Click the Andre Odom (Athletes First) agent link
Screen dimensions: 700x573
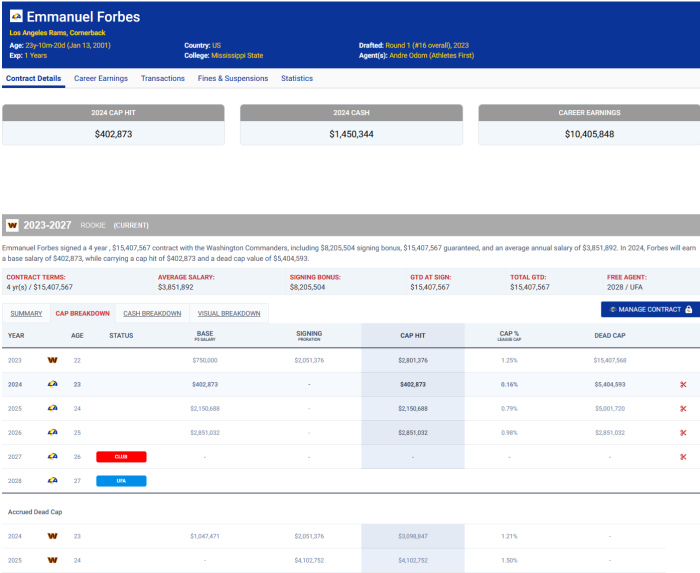(432, 55)
